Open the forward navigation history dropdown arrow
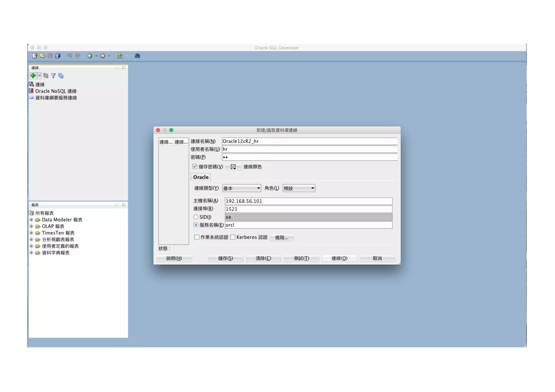This screenshot has width=555, height=392. click(x=109, y=56)
